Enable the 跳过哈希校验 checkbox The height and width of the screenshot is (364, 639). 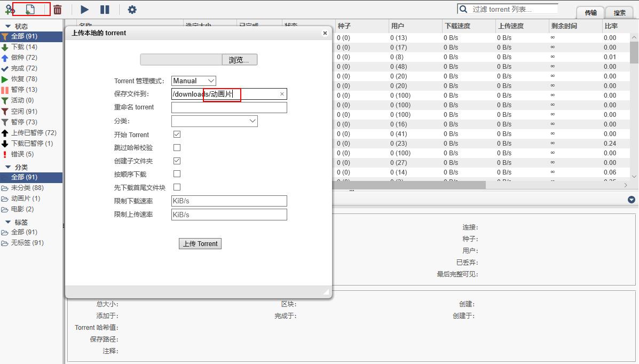pyautogui.click(x=177, y=147)
